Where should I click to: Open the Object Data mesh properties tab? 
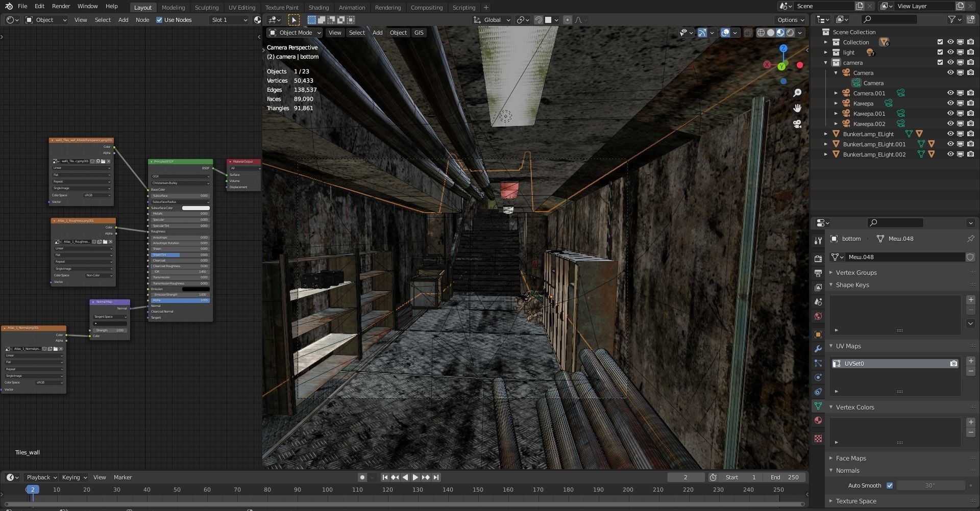[x=818, y=406]
